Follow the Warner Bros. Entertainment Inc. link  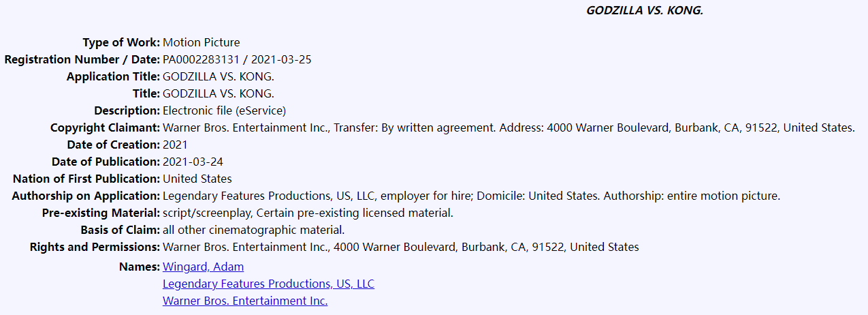245,301
